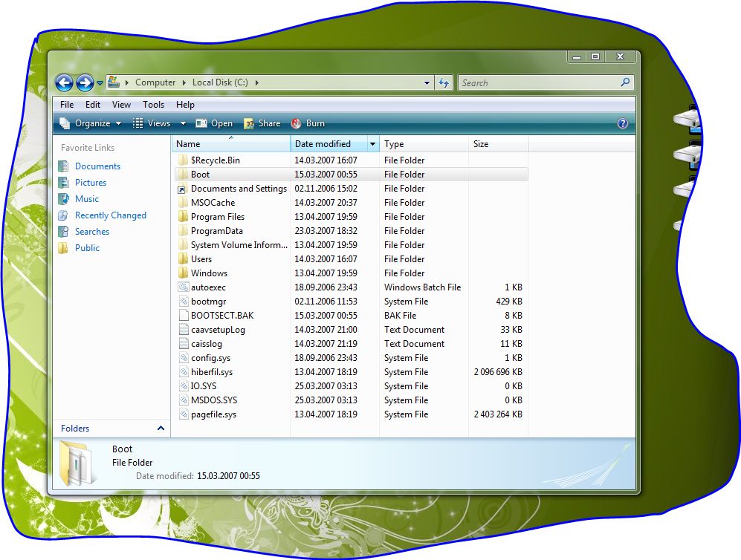The width and height of the screenshot is (741, 560).
Task: Open the Help menu
Action: (185, 105)
